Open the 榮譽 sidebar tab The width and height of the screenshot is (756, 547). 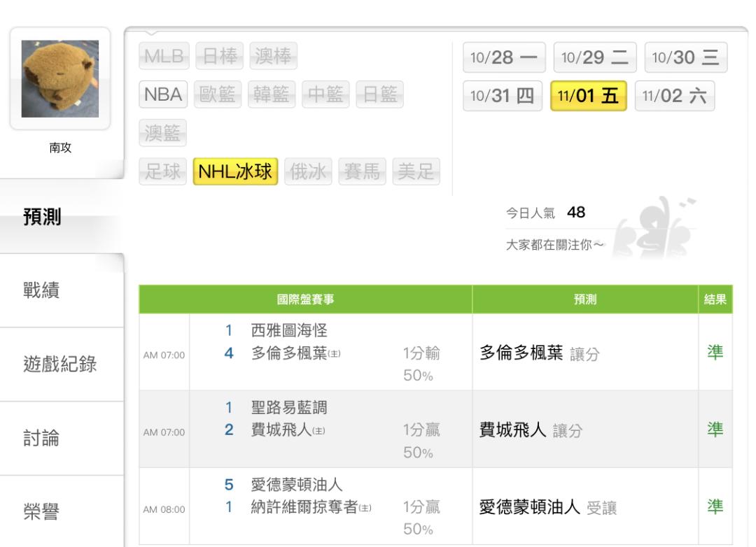click(62, 511)
